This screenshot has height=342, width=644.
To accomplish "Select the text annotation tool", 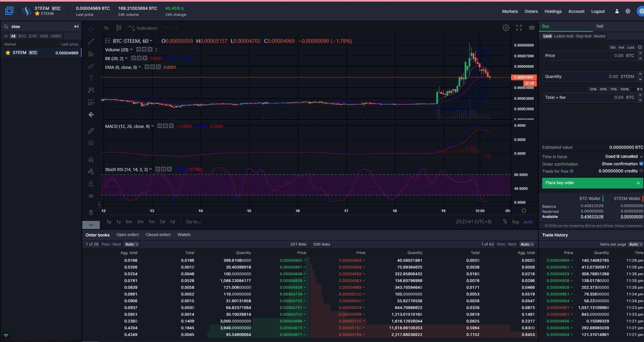I will pyautogui.click(x=91, y=78).
